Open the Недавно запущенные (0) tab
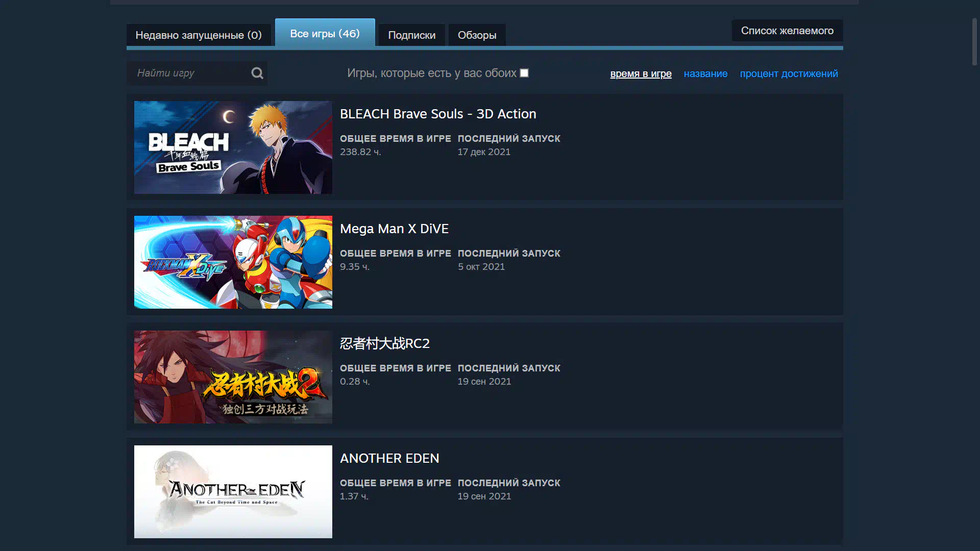Viewport: 980px width, 551px height. click(199, 35)
